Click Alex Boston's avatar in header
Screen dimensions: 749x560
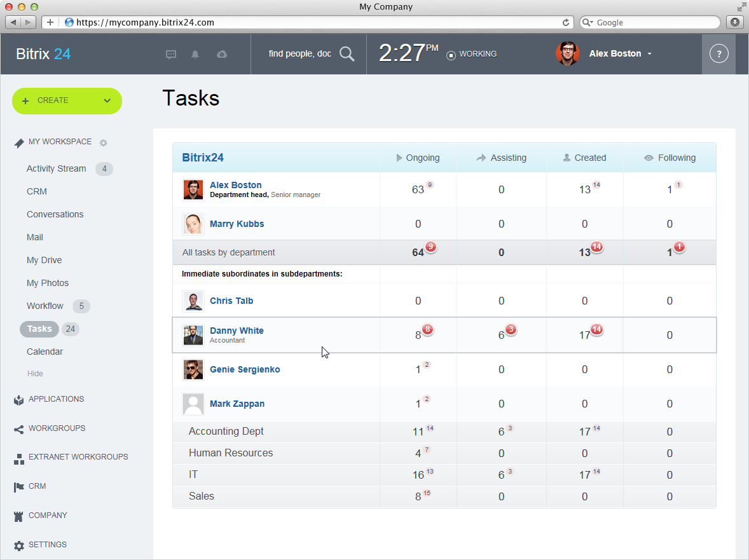coord(568,53)
